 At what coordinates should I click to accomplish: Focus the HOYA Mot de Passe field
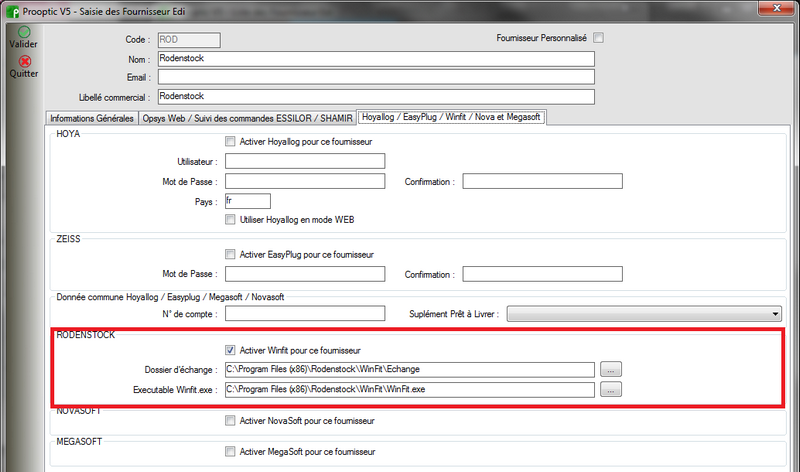tap(305, 181)
